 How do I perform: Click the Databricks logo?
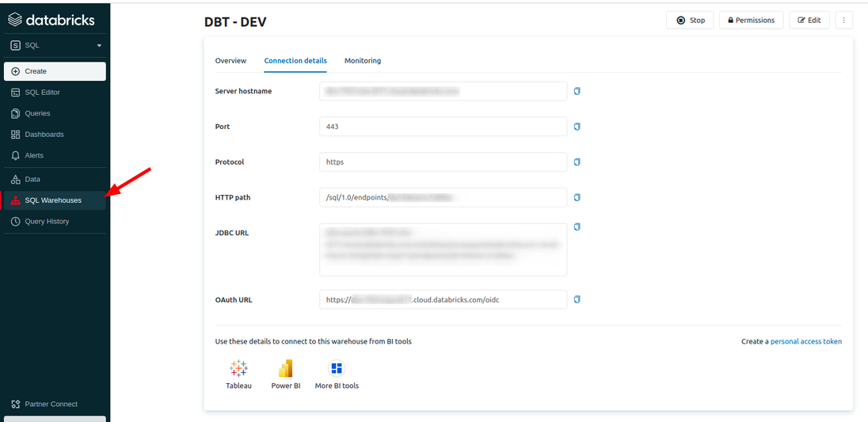coord(51,20)
